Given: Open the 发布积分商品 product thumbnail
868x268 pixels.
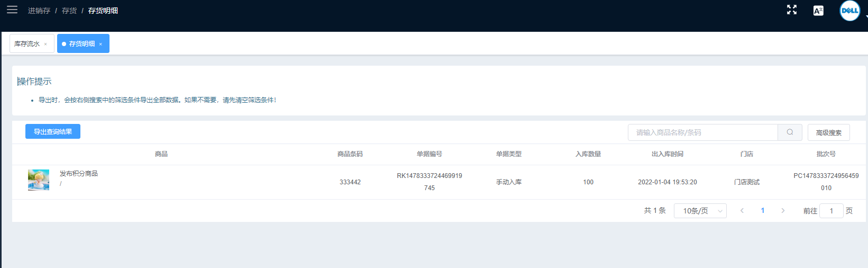Looking at the screenshot, I should coord(39,180).
